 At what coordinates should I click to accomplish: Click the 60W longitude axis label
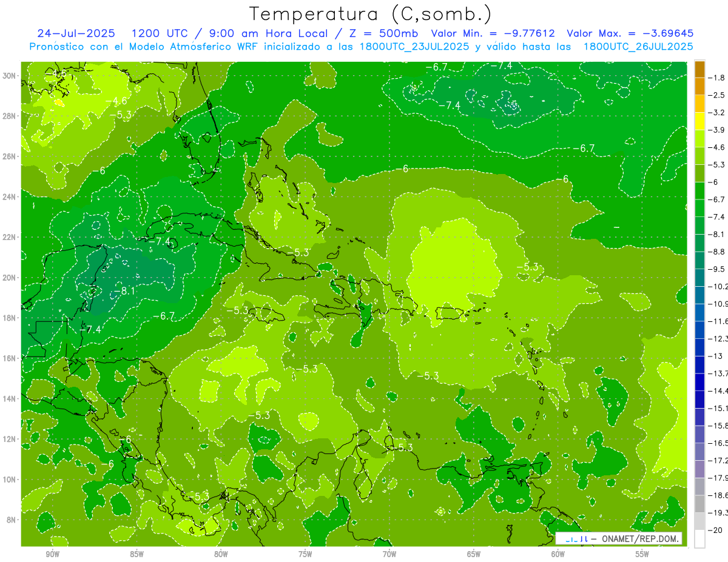558,554
